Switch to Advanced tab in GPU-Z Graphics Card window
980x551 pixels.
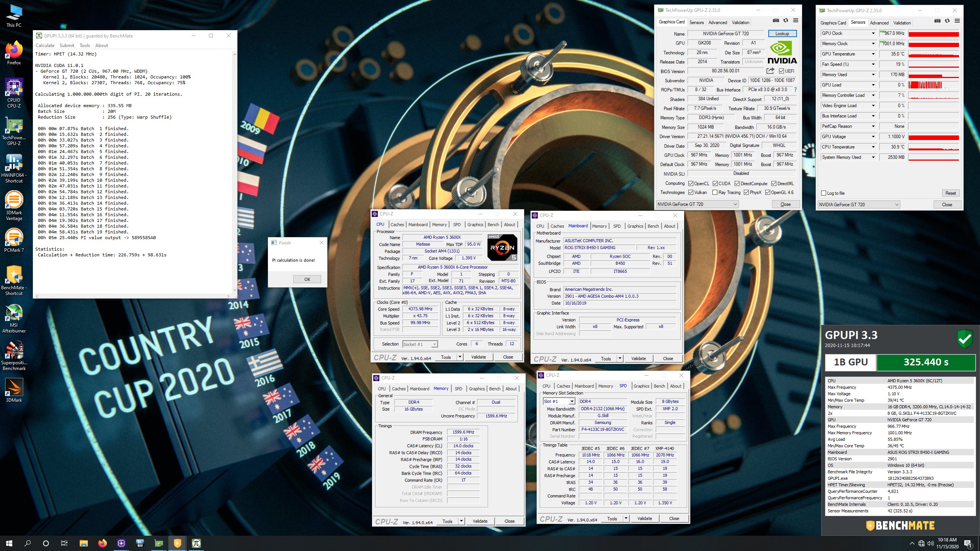click(717, 23)
